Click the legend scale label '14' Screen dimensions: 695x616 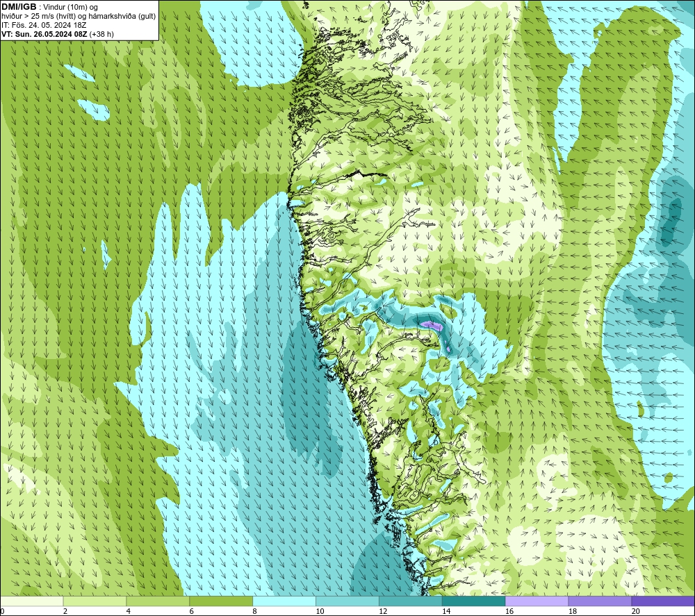(x=446, y=611)
